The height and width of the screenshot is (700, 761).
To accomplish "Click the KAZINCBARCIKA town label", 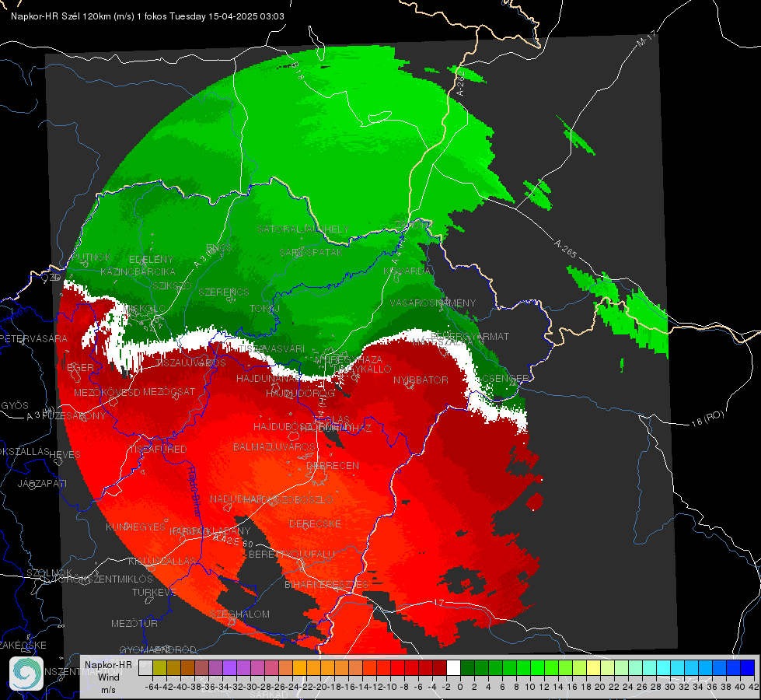I will point(138,271).
